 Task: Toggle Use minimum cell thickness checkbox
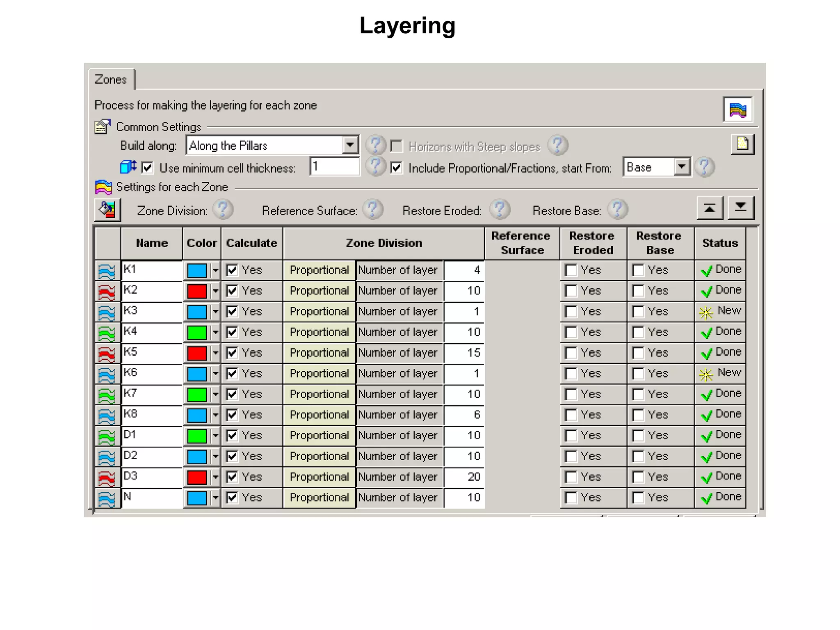(147, 168)
